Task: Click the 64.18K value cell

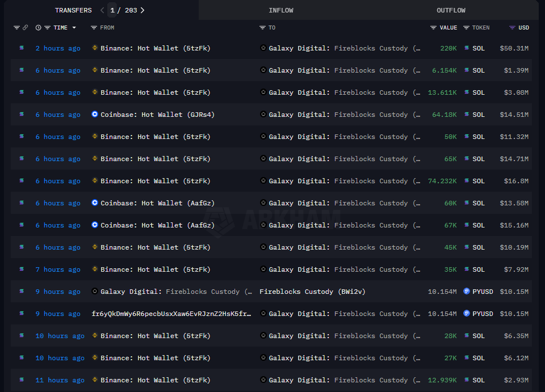Action: point(444,115)
